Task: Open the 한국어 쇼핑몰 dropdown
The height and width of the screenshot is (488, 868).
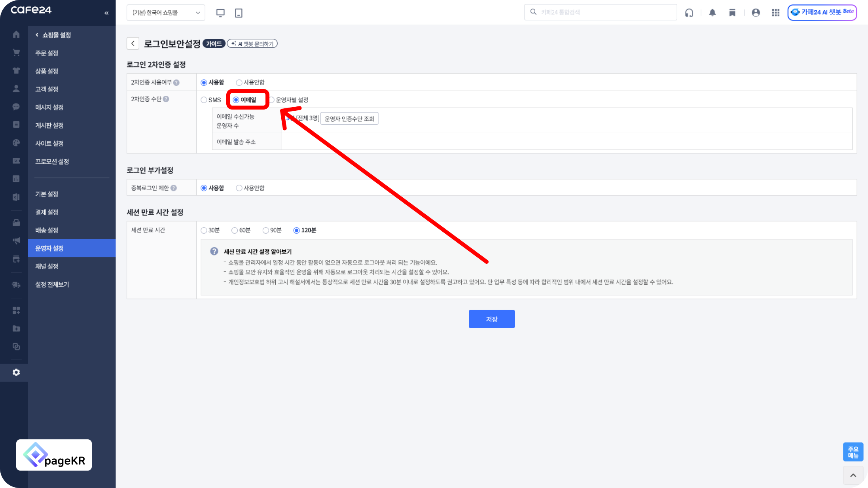Action: [x=166, y=13]
